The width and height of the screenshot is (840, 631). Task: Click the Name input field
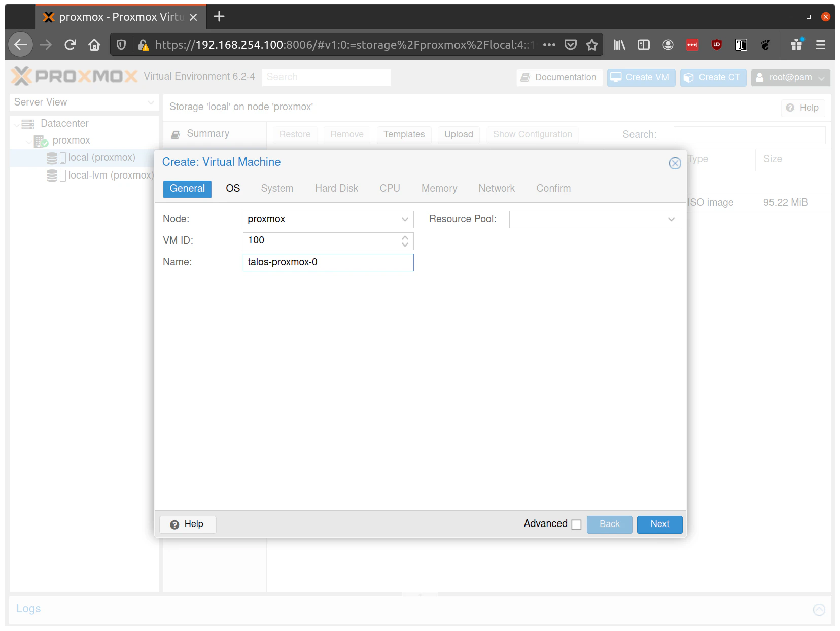point(328,262)
